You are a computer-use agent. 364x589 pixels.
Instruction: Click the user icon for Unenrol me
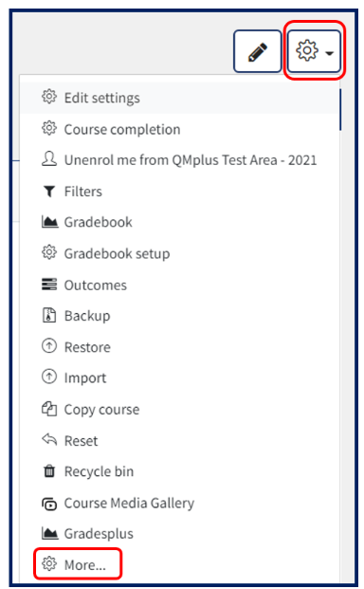49,159
